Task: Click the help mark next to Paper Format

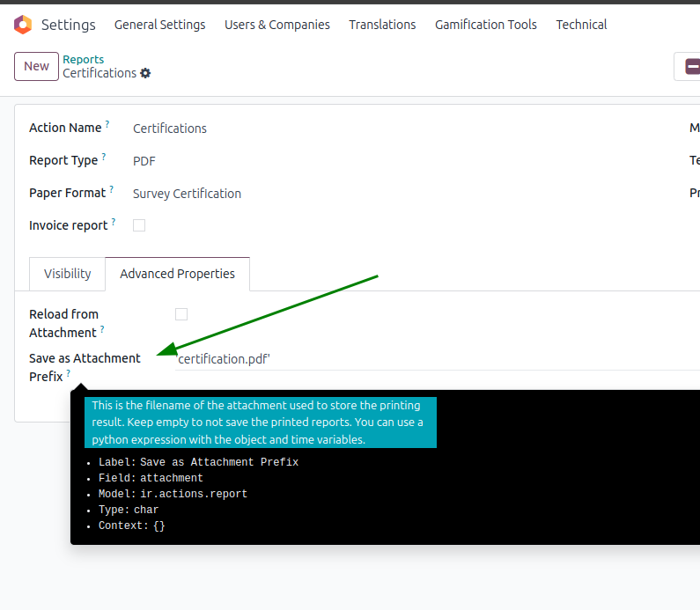Action: 111,189
